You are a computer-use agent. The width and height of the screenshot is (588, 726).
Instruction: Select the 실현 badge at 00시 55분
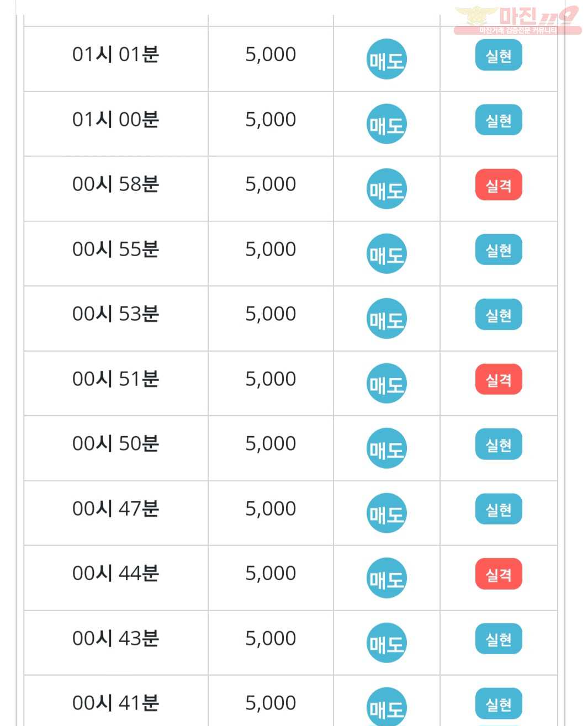pos(499,250)
